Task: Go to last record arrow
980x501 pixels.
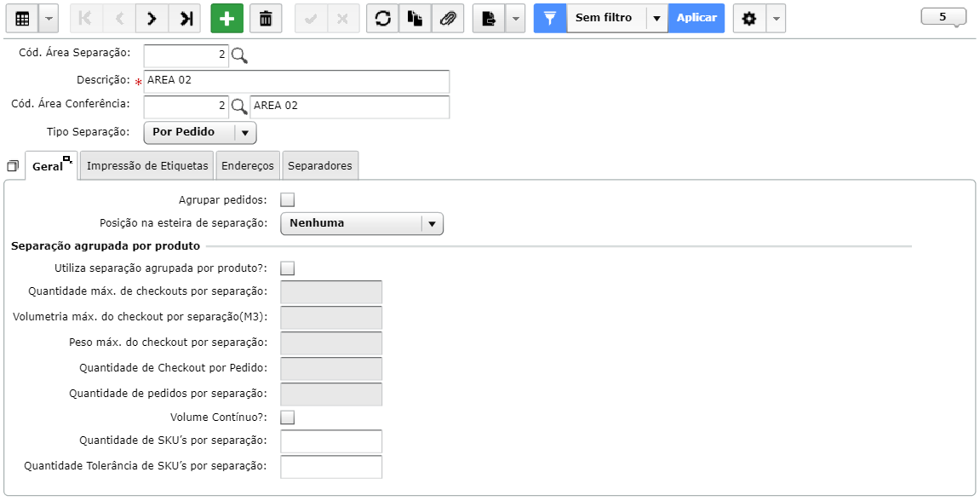Action: pyautogui.click(x=186, y=19)
